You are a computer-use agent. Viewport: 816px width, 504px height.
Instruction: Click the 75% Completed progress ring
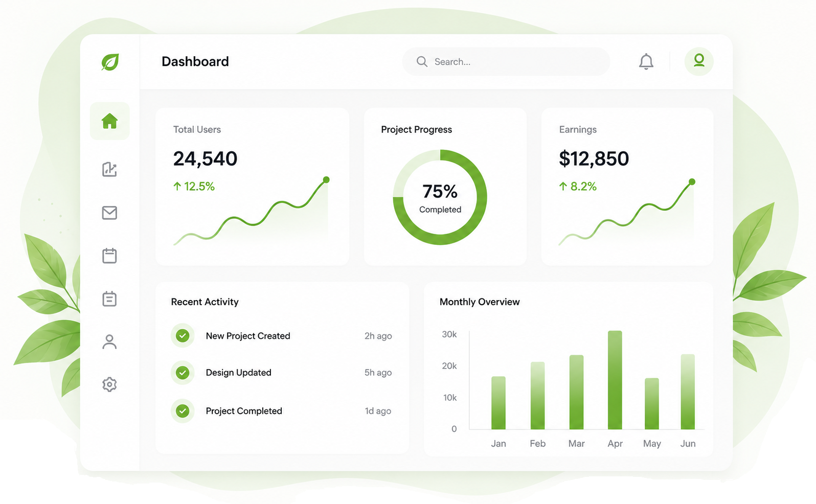click(440, 197)
